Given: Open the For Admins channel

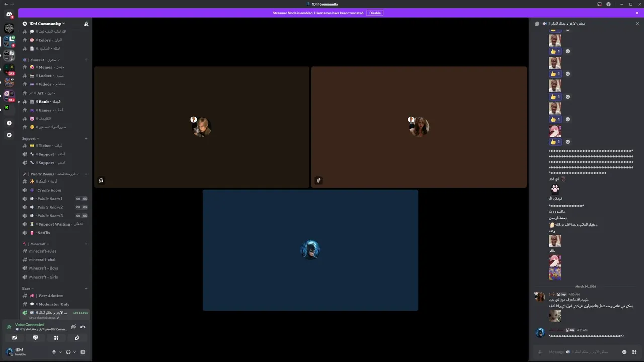Looking at the screenshot, I should pos(55,296).
